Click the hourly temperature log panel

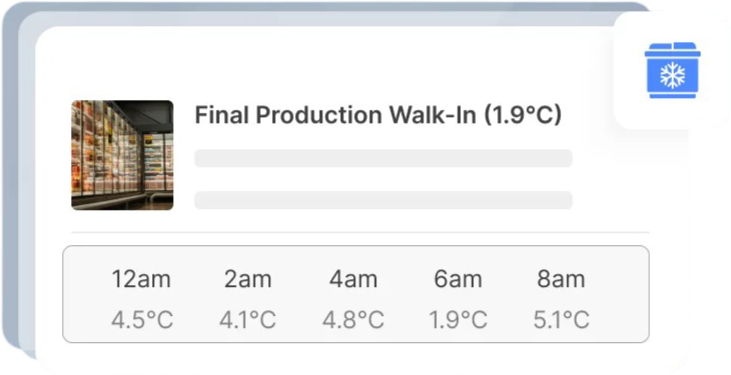356,294
